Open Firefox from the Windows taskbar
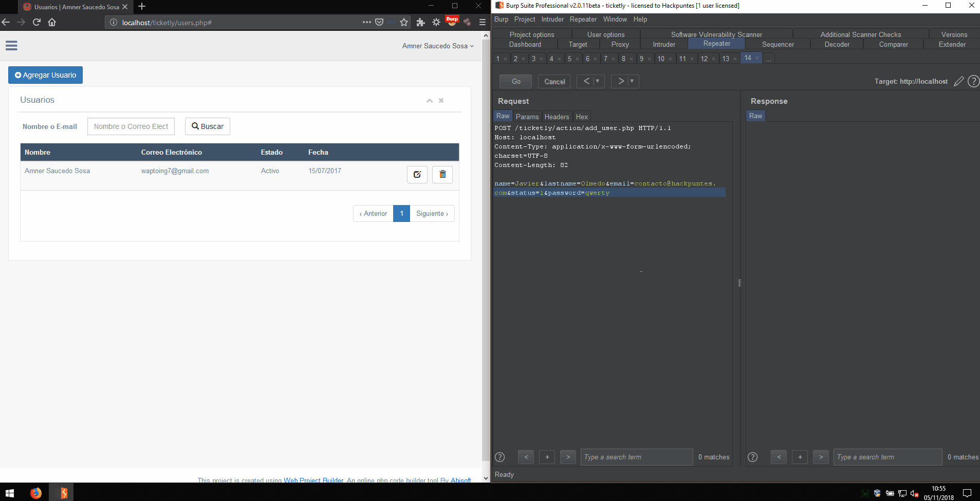 tap(35, 493)
